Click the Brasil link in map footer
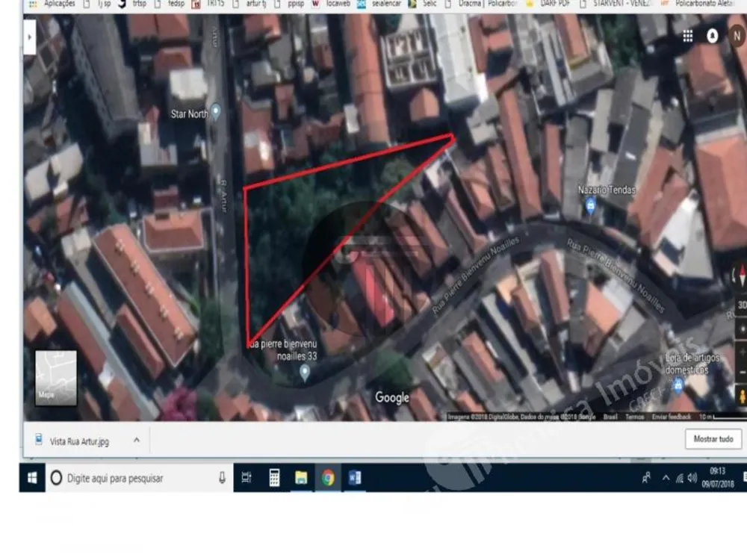Screen dimensions: 747x560 tap(610, 417)
